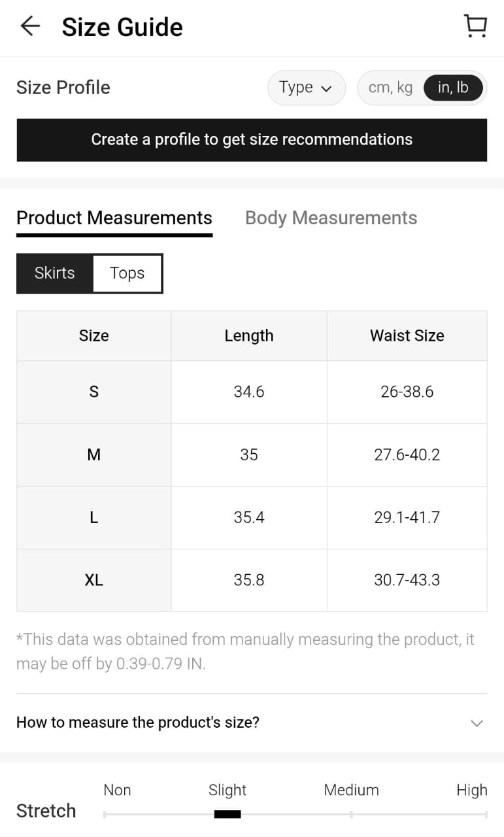Screen dimensions: 504x837
Task: Open the Type dropdown
Action: pyautogui.click(x=306, y=88)
